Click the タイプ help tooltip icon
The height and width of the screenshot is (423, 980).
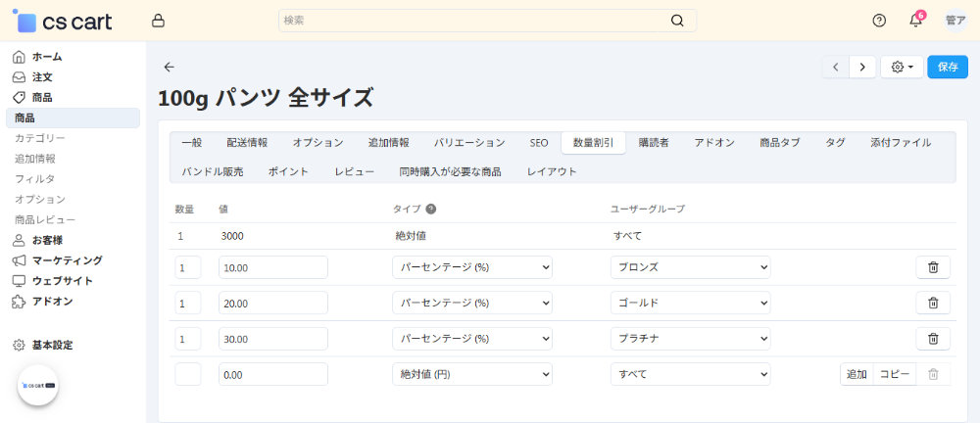point(431,209)
